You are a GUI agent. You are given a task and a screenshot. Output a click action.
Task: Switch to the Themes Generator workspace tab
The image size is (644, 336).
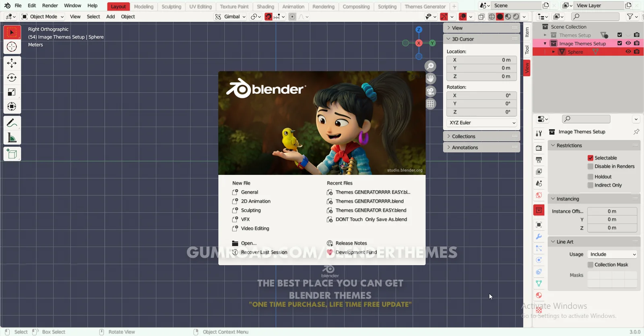tap(425, 6)
